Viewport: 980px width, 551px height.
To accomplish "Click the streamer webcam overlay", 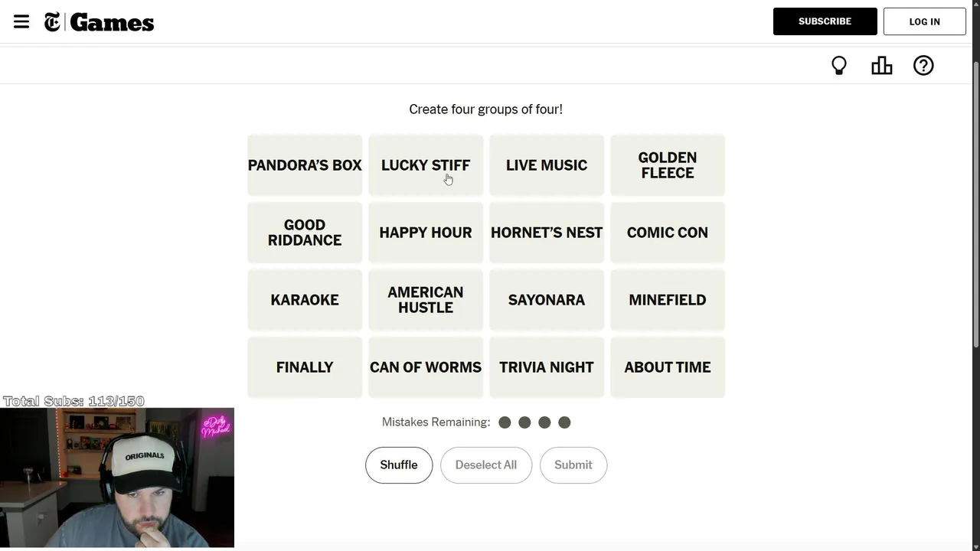I will [117, 478].
